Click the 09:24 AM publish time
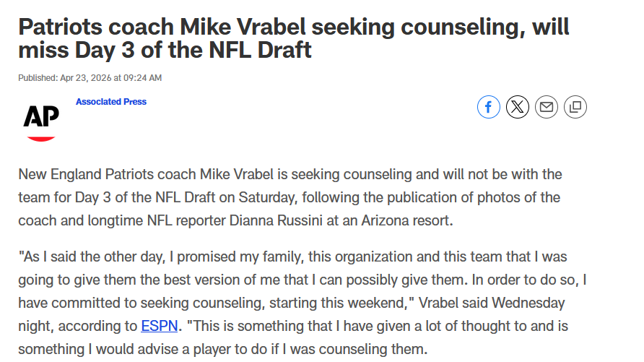644x362 pixels. pos(142,77)
